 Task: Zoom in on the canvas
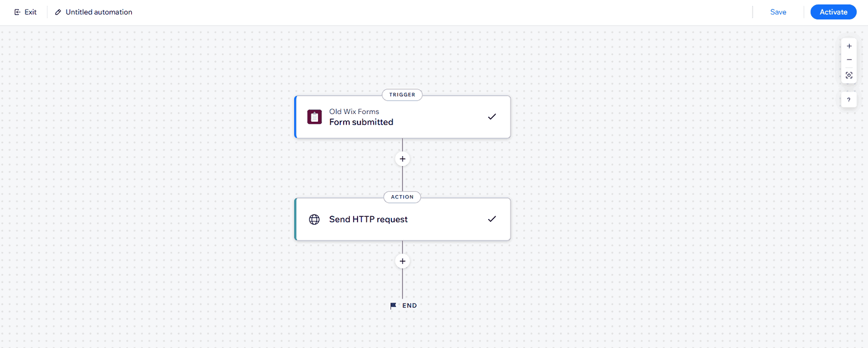point(849,46)
